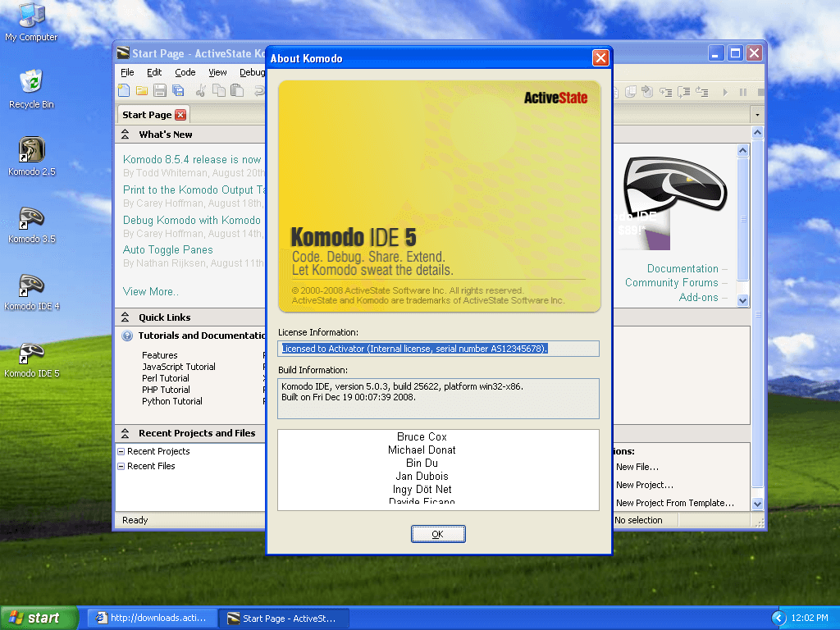Click the Open File folder icon

(141, 91)
